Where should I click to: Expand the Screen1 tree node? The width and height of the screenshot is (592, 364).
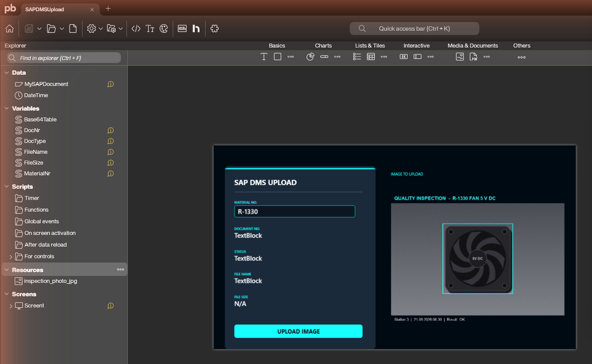[11, 306]
